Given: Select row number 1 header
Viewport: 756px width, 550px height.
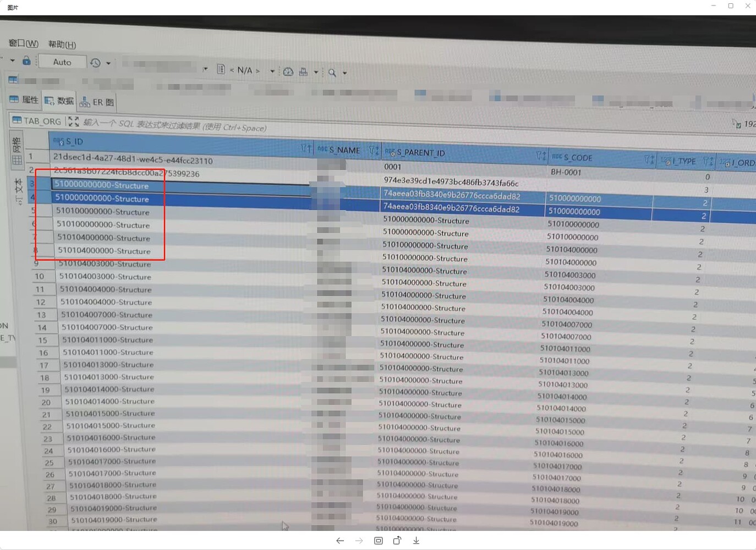Looking at the screenshot, I should pos(31,156).
